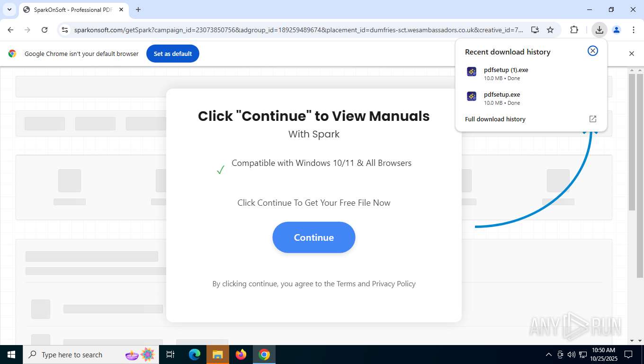Click the Chrome downloads toolbar icon
The height and width of the screenshot is (364, 644).
(x=599, y=30)
